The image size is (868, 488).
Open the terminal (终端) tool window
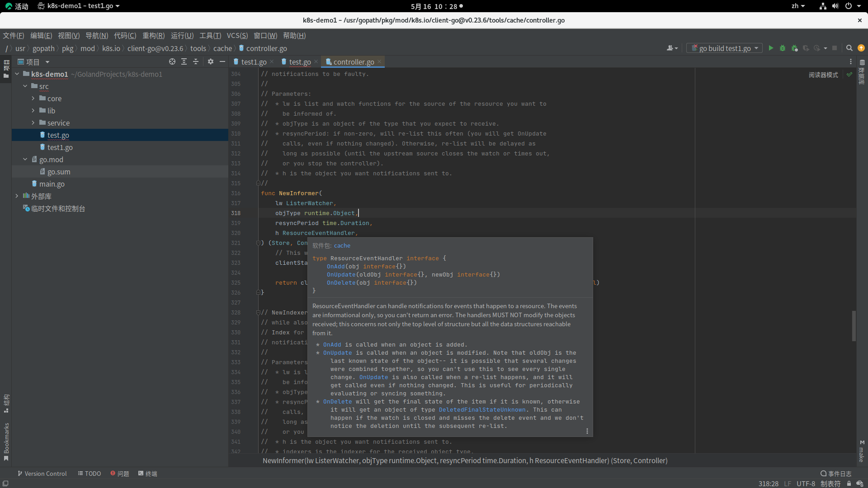[148, 474]
